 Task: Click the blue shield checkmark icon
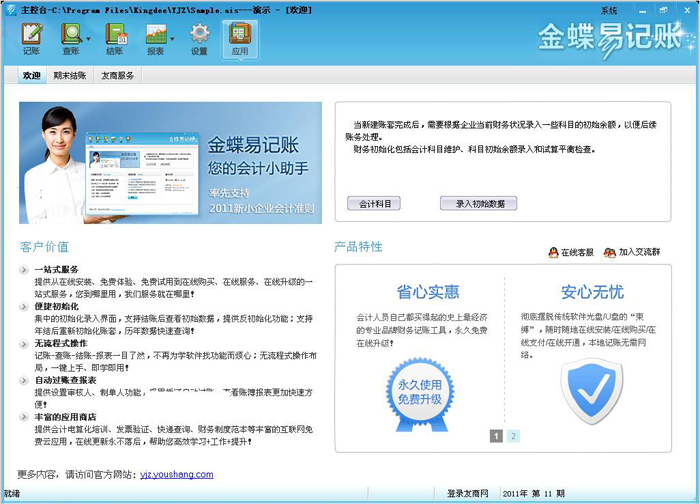pos(592,391)
